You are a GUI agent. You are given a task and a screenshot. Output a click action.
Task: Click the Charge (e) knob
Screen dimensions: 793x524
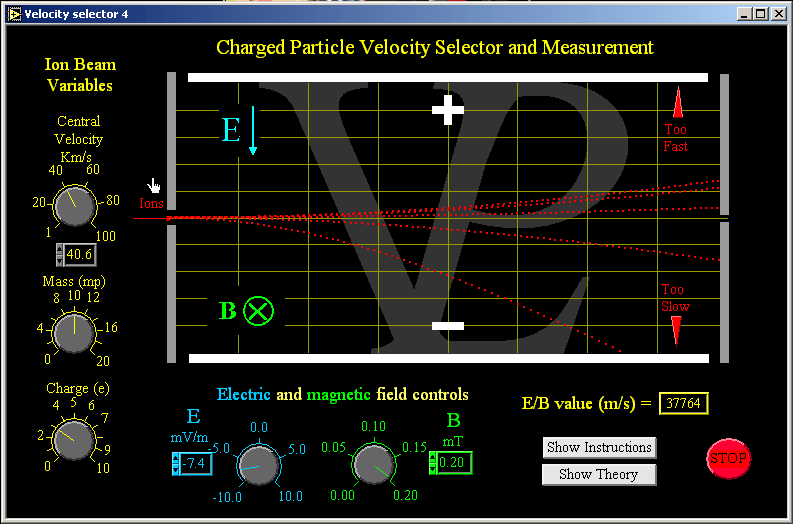pos(72,438)
